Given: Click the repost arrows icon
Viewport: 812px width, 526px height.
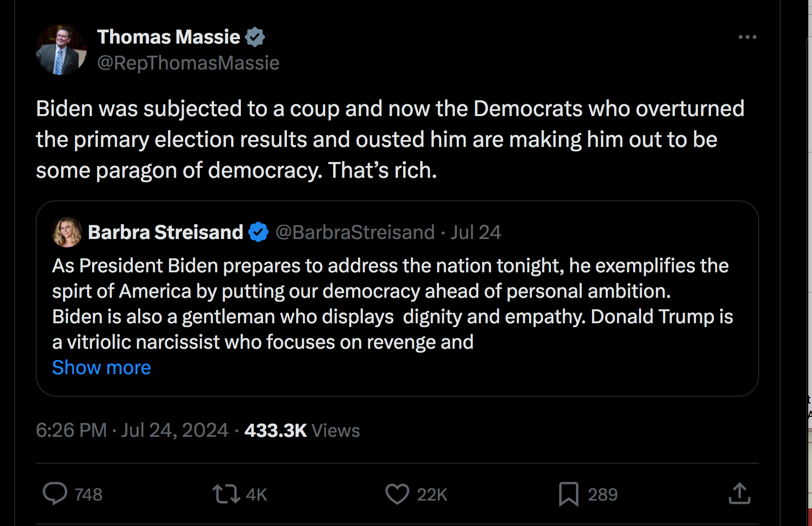Looking at the screenshot, I should point(226,494).
